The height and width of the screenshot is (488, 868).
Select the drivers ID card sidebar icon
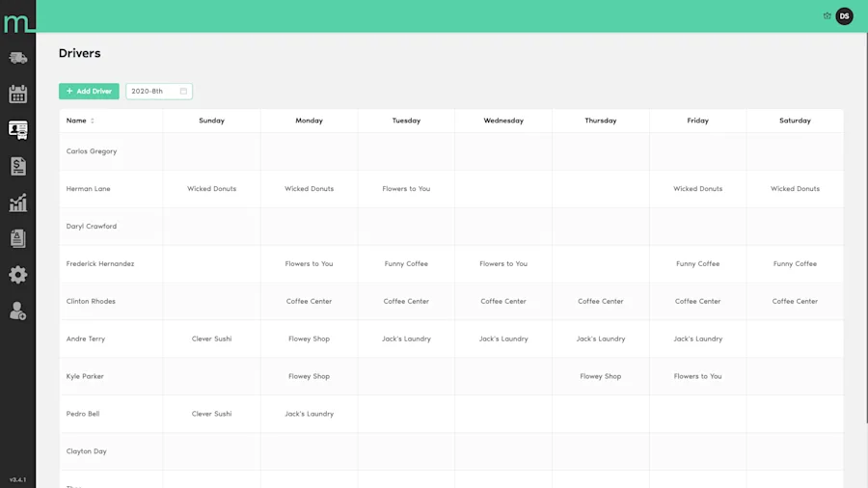[x=17, y=130]
